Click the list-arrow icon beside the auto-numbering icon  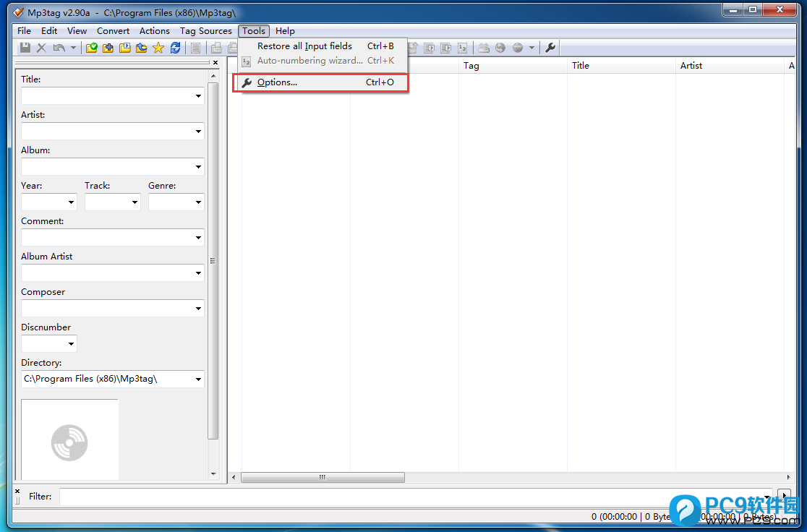click(445, 48)
